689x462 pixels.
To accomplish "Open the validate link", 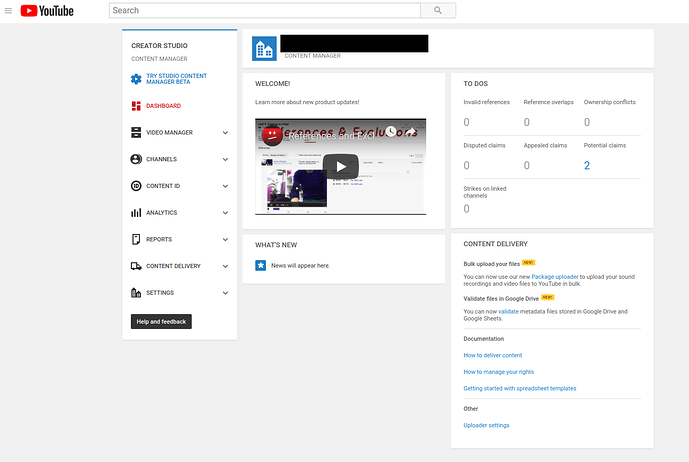I will coord(508,312).
